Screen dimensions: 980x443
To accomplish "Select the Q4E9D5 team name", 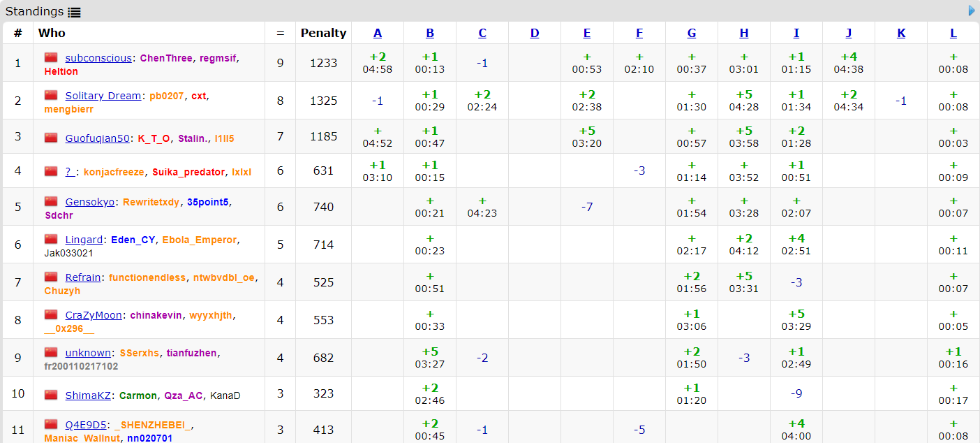I will click(x=86, y=425).
